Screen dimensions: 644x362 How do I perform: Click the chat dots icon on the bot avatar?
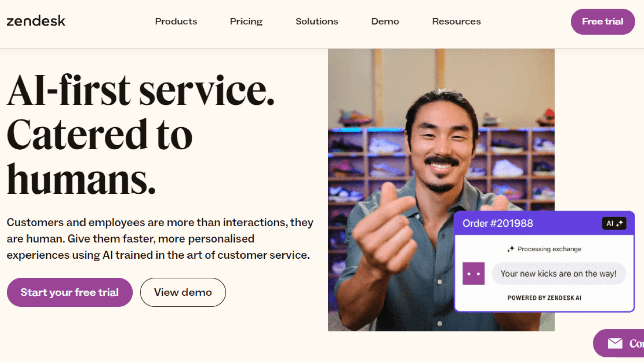click(x=473, y=274)
